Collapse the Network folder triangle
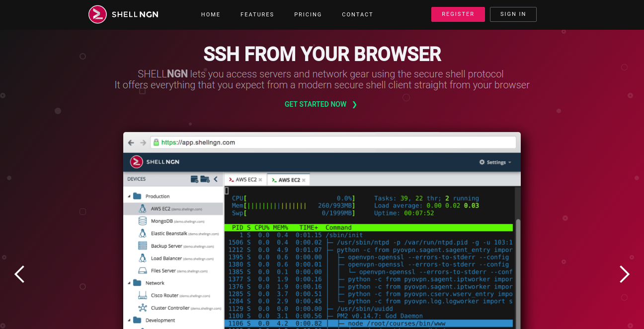 click(130, 283)
